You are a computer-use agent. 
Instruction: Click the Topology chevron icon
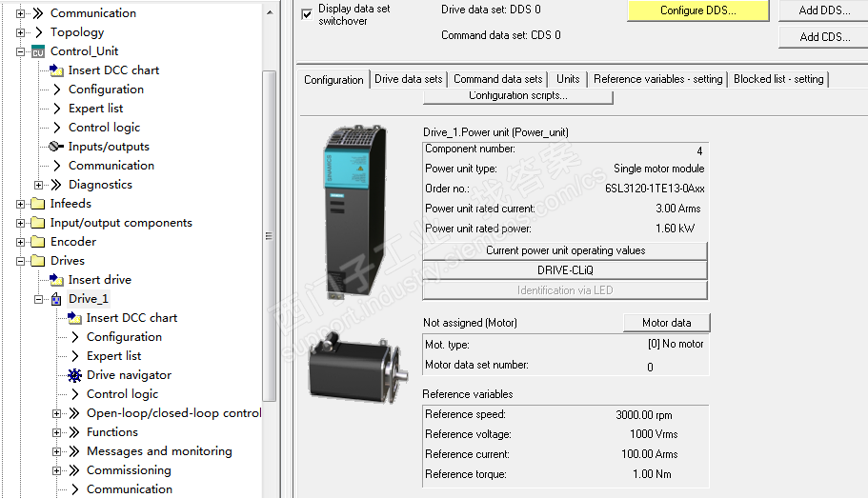click(38, 32)
